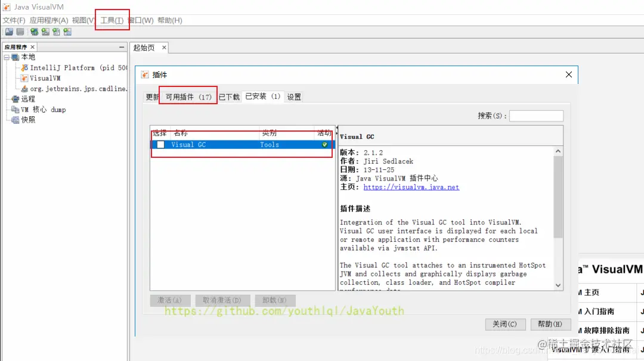The image size is (644, 361).
Task: Click the 插件 dialog title icon
Action: (145, 74)
